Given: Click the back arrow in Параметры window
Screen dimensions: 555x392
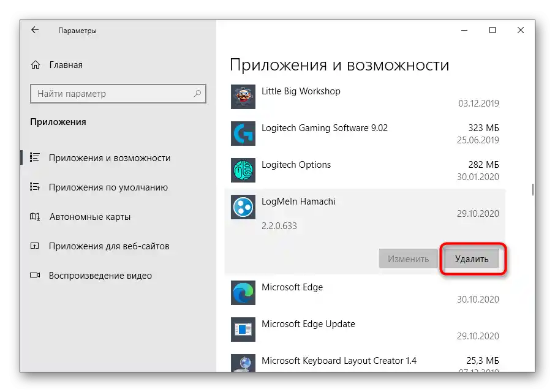Looking at the screenshot, I should point(35,30).
